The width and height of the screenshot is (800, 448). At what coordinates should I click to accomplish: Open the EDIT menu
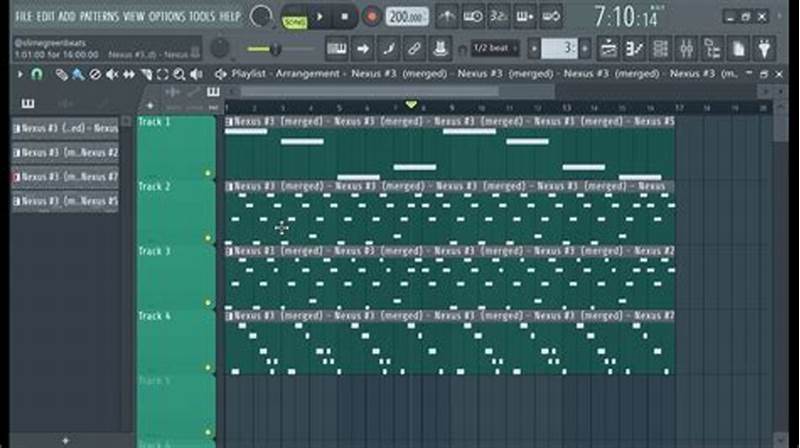click(x=45, y=17)
